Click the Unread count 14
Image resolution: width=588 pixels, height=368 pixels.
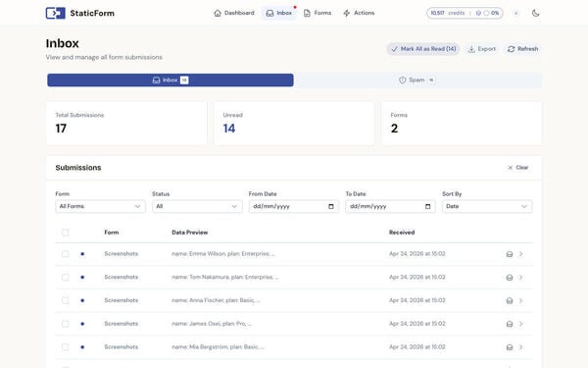229,129
